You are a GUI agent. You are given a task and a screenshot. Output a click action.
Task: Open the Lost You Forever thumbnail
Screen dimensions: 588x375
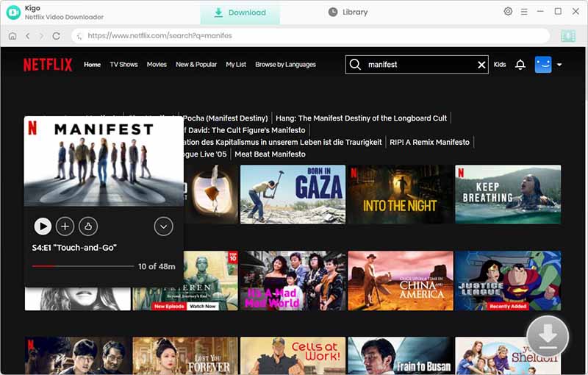(x=185, y=355)
